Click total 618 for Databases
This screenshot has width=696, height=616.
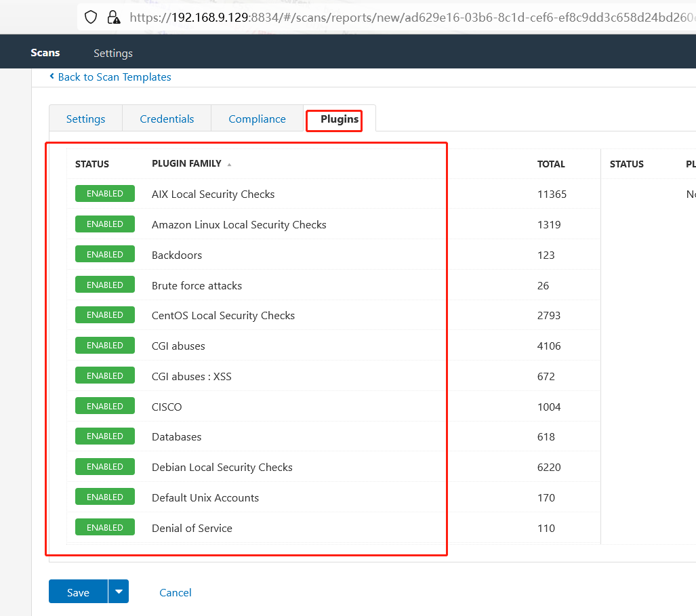[x=546, y=437]
